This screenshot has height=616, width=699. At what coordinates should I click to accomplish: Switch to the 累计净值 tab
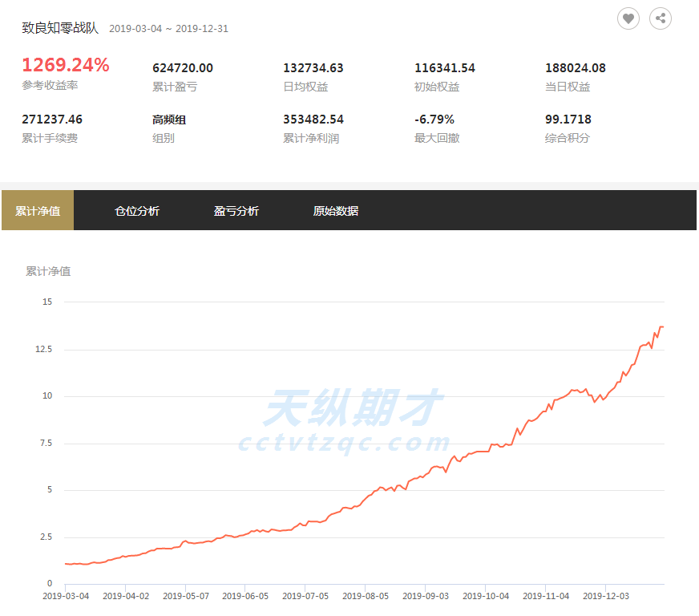coord(38,210)
